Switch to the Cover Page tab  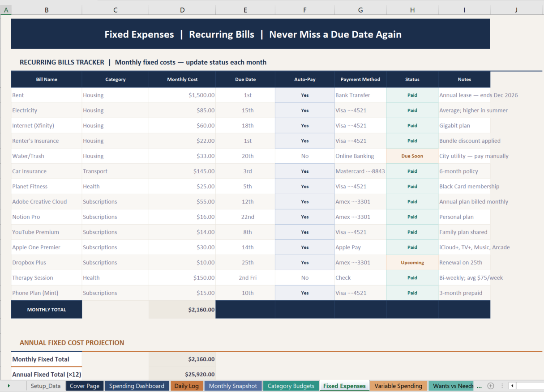pyautogui.click(x=85, y=386)
